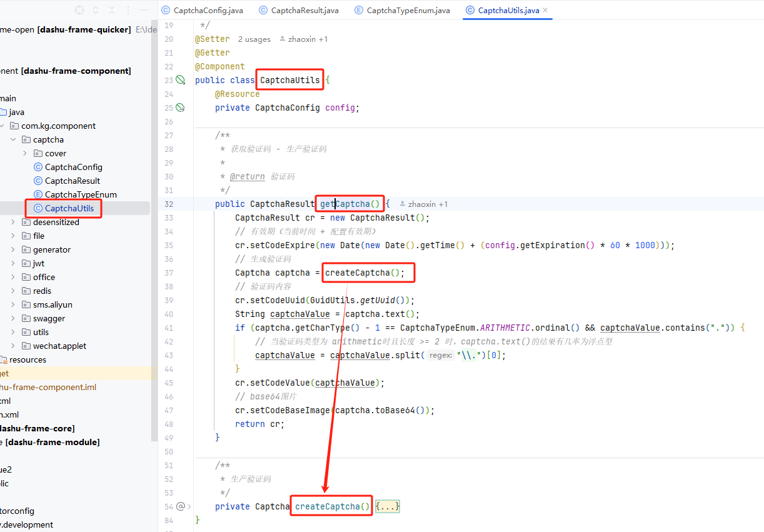Click the '2 usages' inlay hint
764x532 pixels.
(254, 39)
